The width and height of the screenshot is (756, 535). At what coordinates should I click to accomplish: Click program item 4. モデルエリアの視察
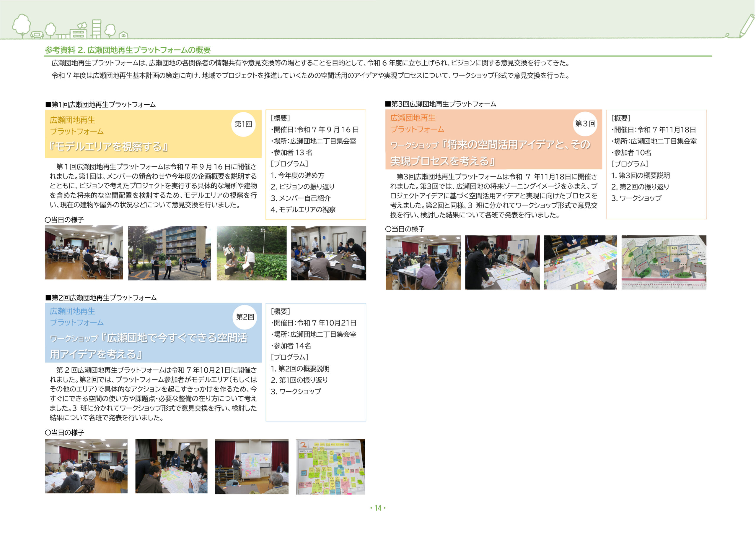[x=303, y=210]
